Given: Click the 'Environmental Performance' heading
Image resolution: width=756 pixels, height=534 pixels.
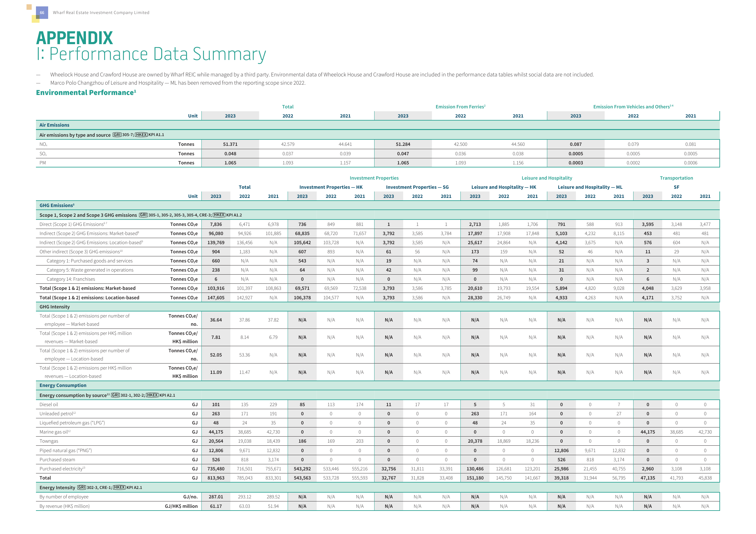Looking at the screenshot, I should click(x=86, y=93).
